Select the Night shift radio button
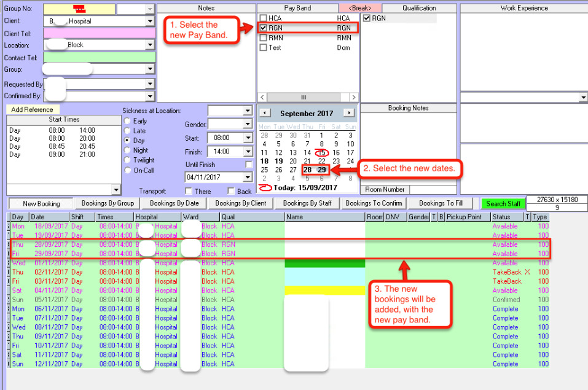588x390 pixels. coord(128,150)
